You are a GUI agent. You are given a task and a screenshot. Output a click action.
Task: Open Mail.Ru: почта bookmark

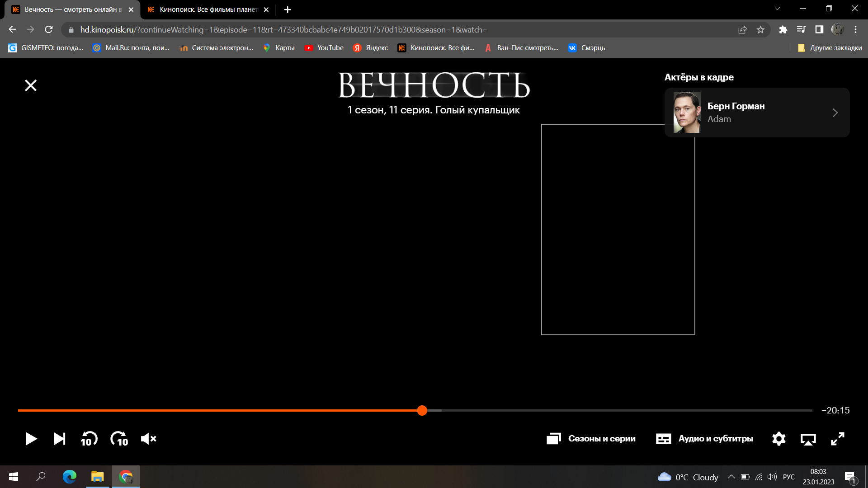131,48
